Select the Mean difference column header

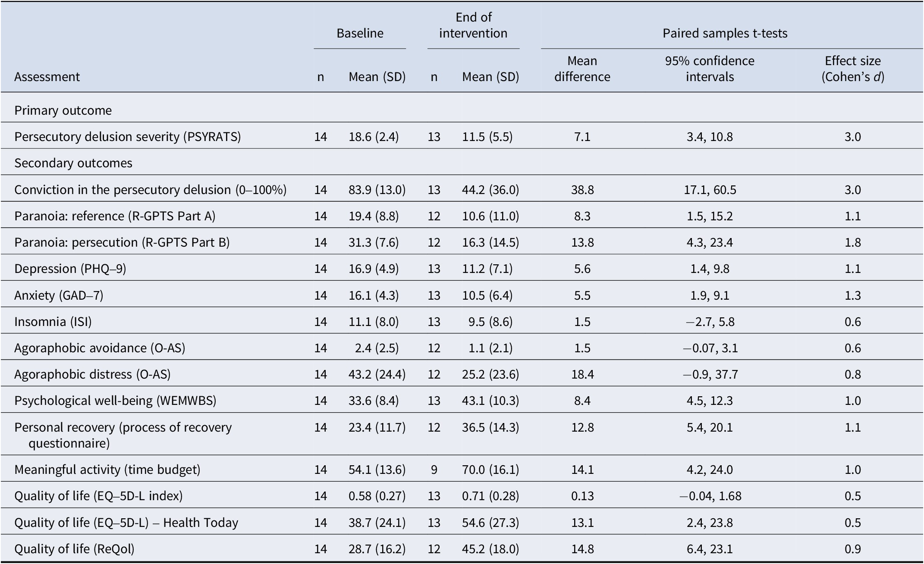coord(582,69)
